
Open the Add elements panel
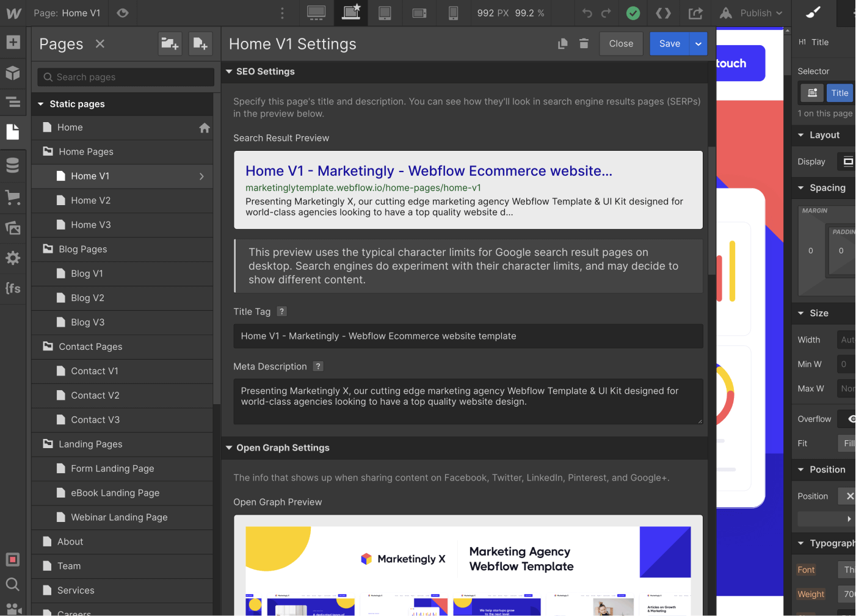click(x=13, y=42)
